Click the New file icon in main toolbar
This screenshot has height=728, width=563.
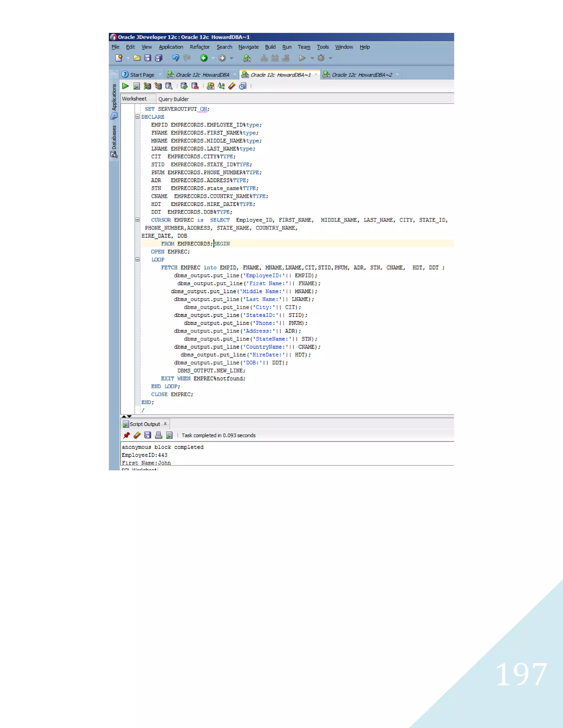coord(119,58)
